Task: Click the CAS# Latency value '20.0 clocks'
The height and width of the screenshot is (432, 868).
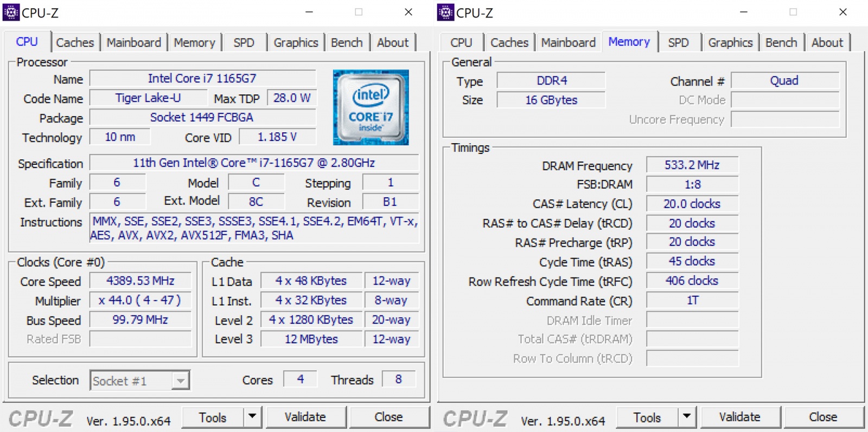Action: point(692,204)
